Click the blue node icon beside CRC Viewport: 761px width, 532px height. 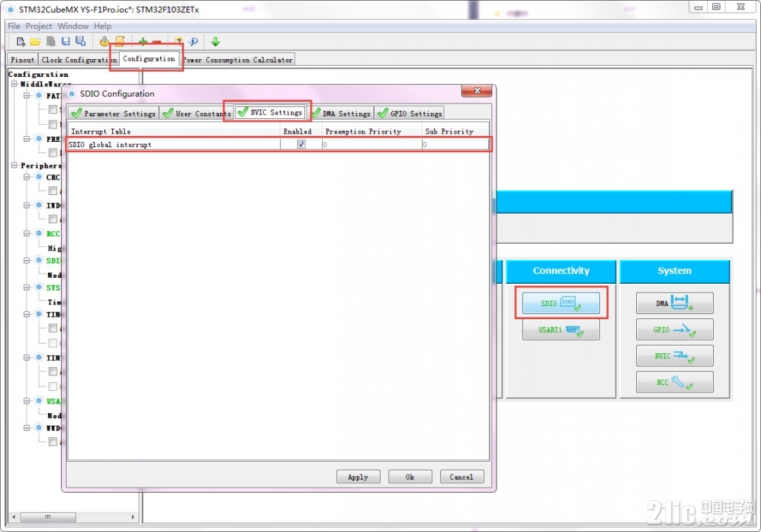[x=39, y=177]
